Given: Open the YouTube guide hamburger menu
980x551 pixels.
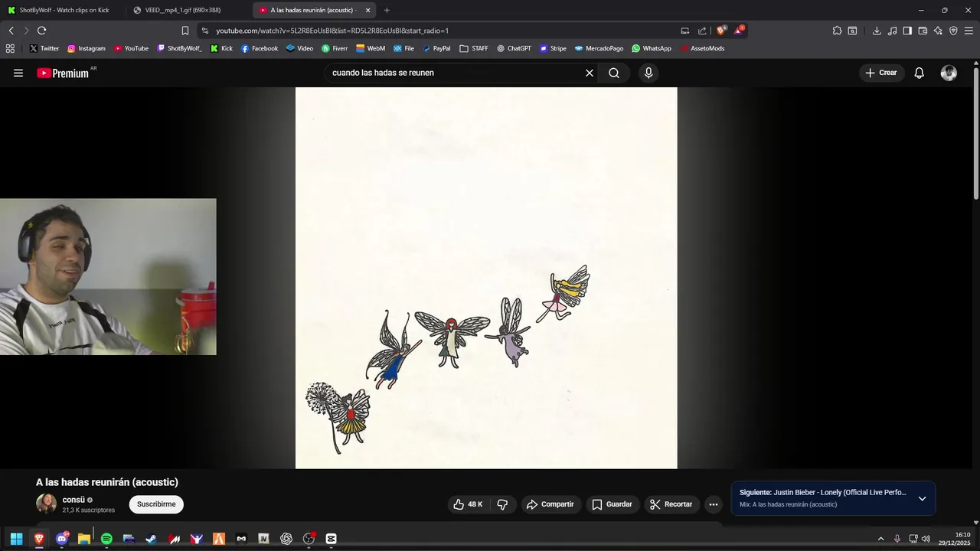Looking at the screenshot, I should [x=18, y=73].
